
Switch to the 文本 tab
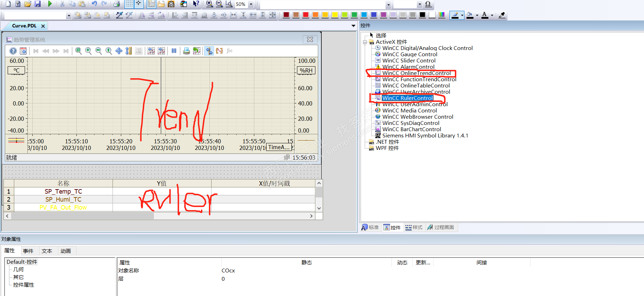click(47, 251)
